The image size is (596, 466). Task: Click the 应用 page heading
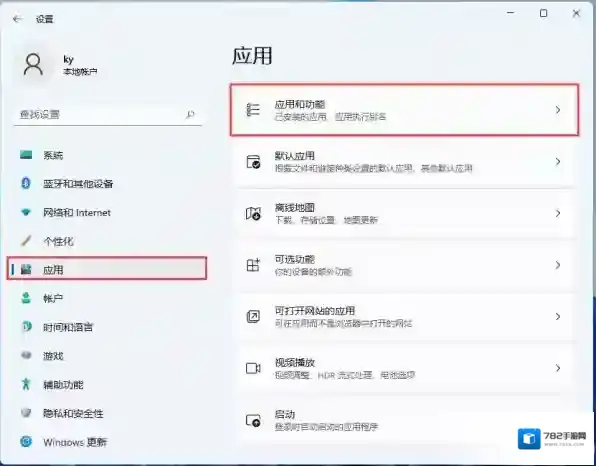pos(252,56)
